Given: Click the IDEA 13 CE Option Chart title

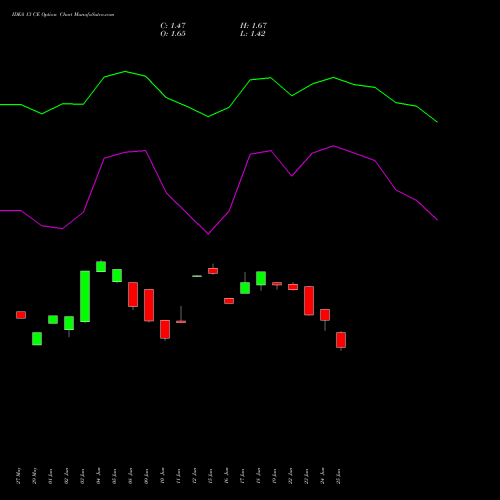Looking at the screenshot, I should (63, 15).
